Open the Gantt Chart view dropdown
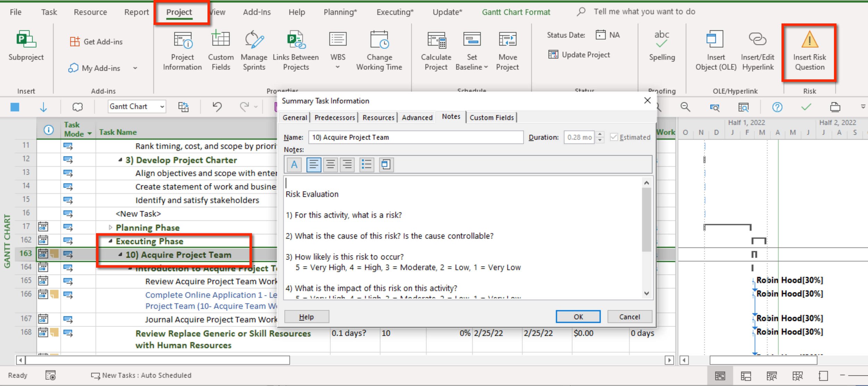This screenshot has width=868, height=386. (162, 107)
